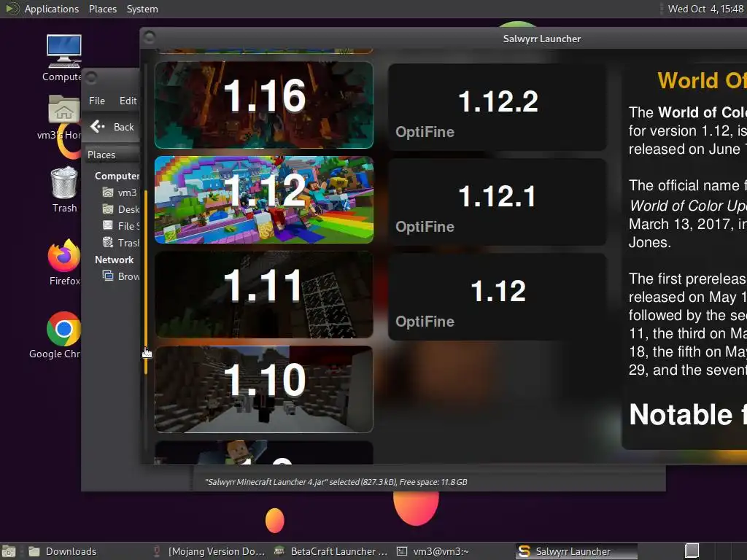Image resolution: width=747 pixels, height=560 pixels.
Task: Click the file manager window menu icon
Action: click(x=91, y=77)
